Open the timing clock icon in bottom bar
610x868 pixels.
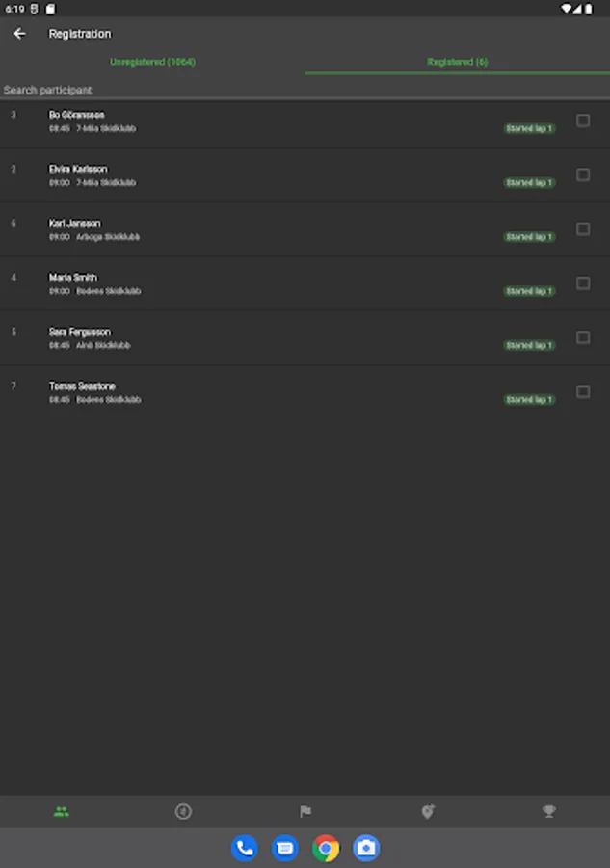click(x=183, y=812)
